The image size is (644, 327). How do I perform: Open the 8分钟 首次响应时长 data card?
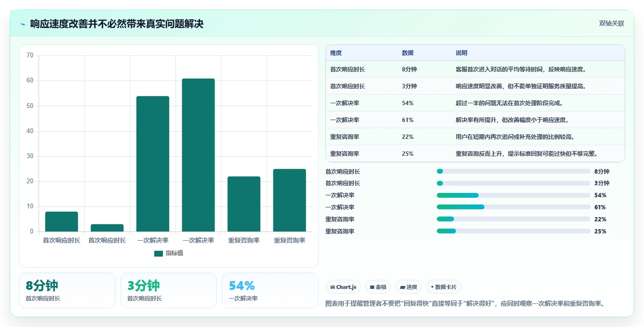click(x=67, y=290)
